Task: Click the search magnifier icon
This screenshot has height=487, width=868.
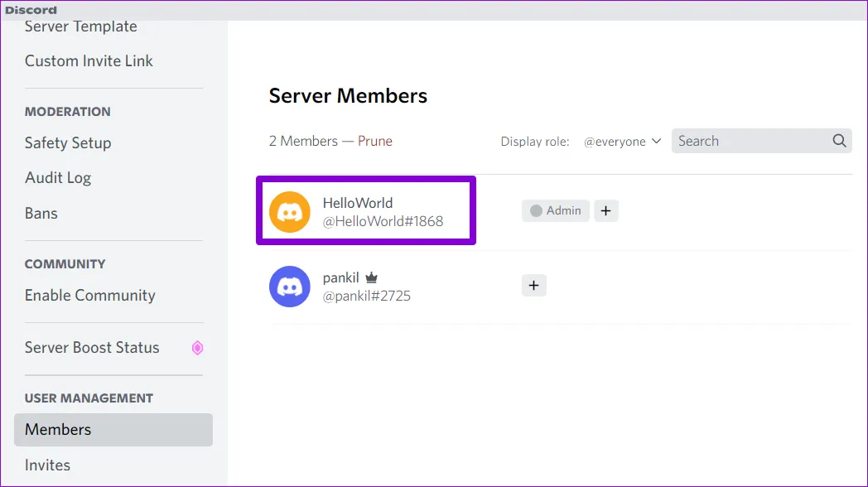Action: (x=839, y=141)
